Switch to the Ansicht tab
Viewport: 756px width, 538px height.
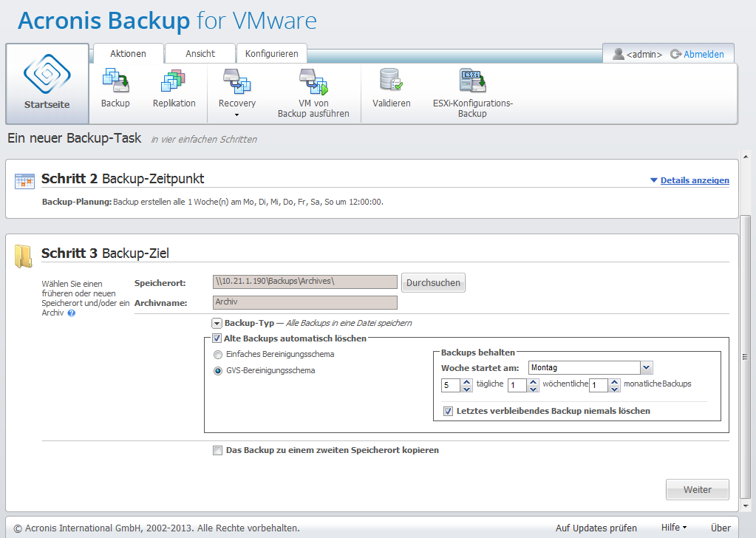200,53
